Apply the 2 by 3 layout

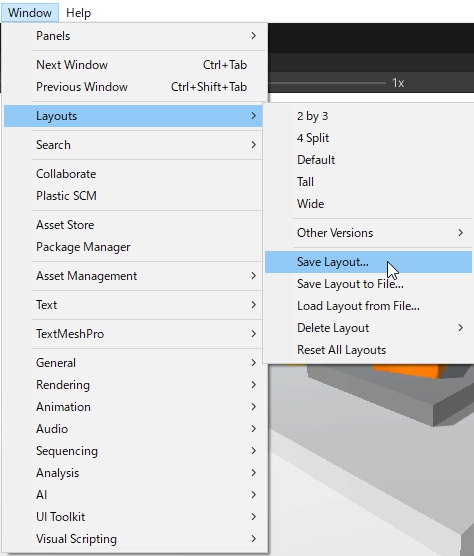368,116
